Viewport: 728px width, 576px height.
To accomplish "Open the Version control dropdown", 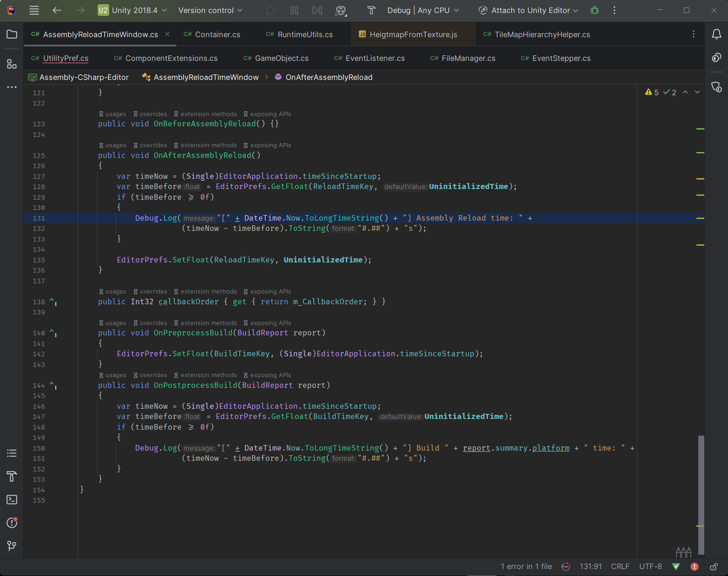I will coord(210,10).
